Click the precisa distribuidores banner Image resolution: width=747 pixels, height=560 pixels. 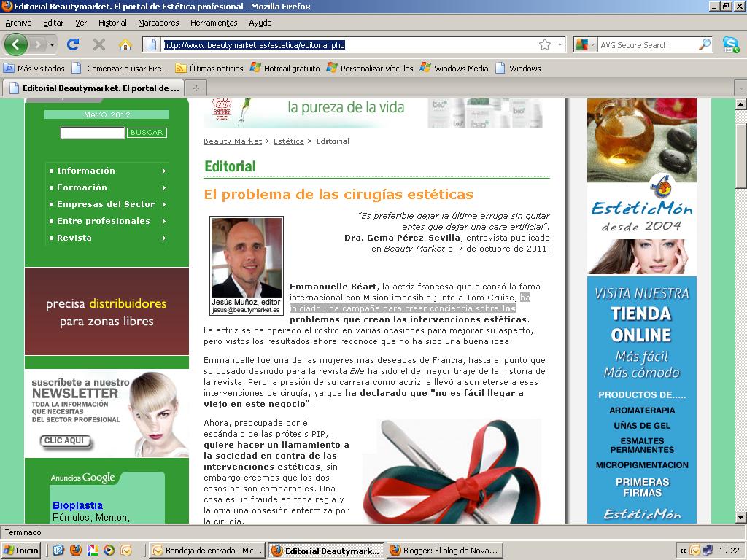coord(107,311)
